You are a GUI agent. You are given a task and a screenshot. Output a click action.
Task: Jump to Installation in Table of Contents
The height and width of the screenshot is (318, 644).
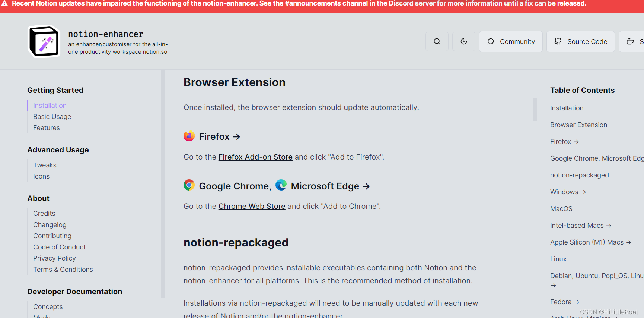(x=567, y=108)
